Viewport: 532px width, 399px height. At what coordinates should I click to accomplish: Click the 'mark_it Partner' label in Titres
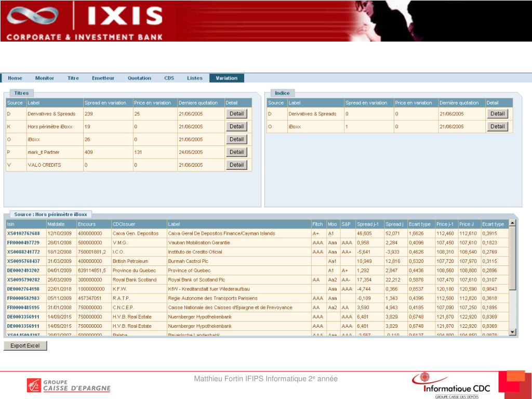[44, 152]
